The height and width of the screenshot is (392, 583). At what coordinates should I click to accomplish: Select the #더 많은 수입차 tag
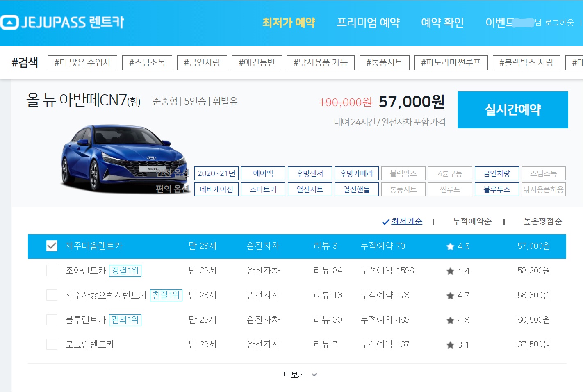[x=82, y=63]
